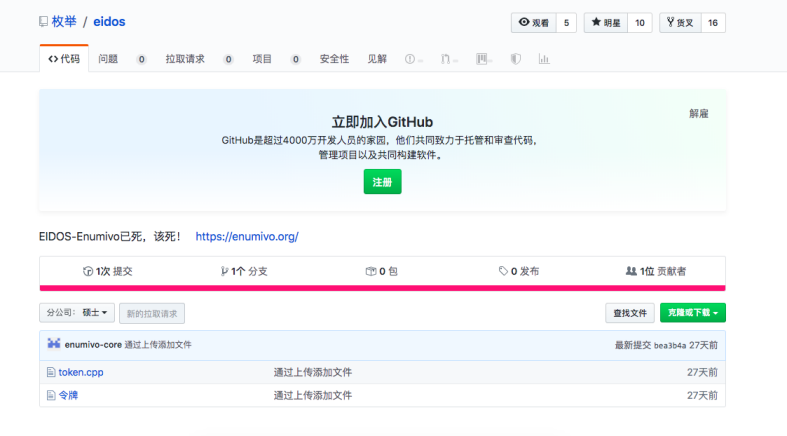Click the 拉取请求 tab counter 0

click(x=228, y=59)
